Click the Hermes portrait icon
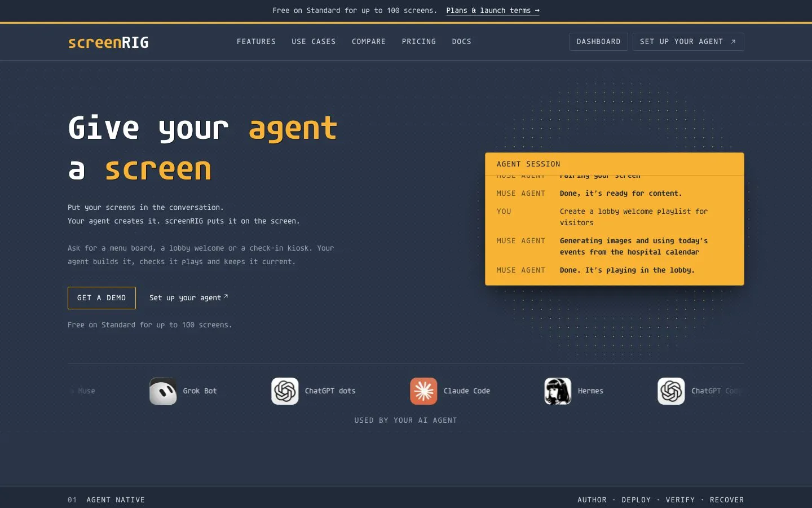This screenshot has width=812, height=508. tap(558, 391)
